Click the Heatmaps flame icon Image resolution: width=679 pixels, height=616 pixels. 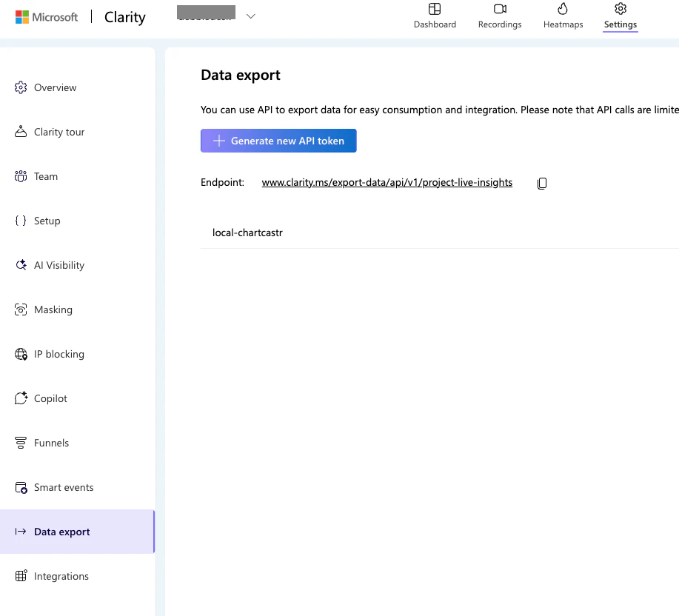[x=563, y=9]
